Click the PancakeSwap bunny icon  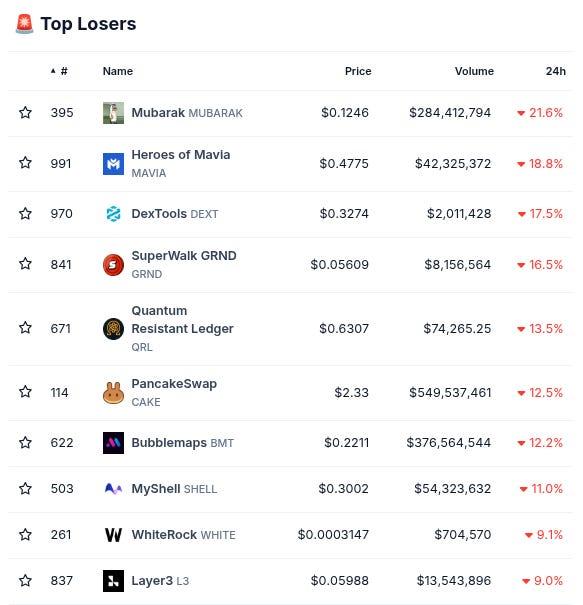[x=113, y=393]
